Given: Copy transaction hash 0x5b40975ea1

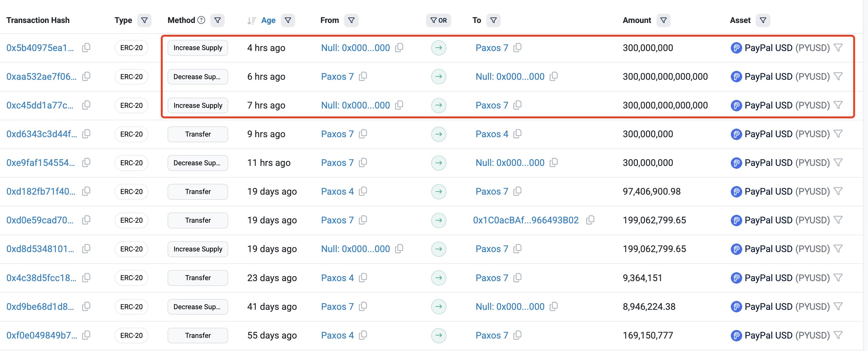Looking at the screenshot, I should point(86,48).
